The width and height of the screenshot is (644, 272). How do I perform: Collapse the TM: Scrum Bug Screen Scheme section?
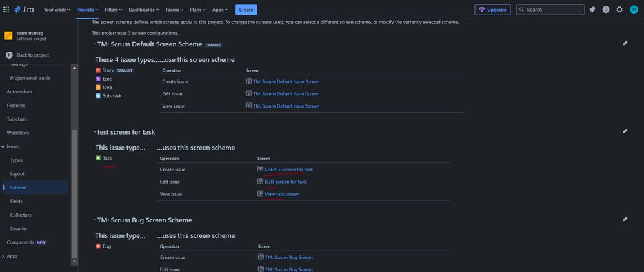coord(94,220)
